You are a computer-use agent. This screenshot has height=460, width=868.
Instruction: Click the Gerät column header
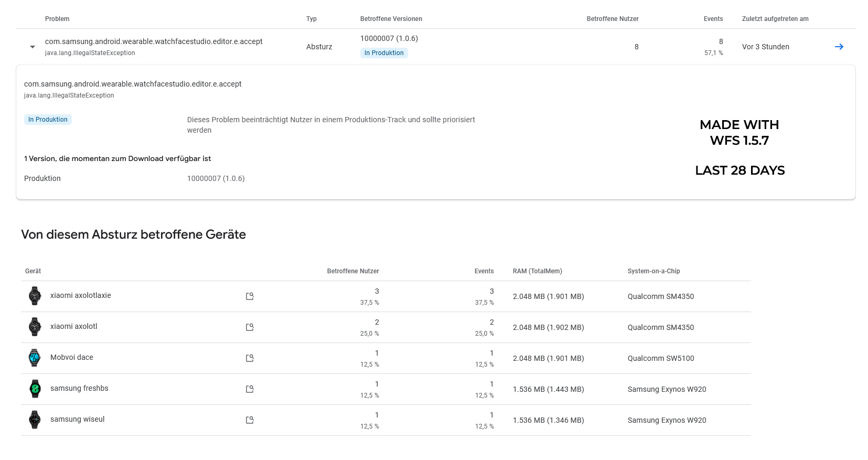pyautogui.click(x=33, y=271)
